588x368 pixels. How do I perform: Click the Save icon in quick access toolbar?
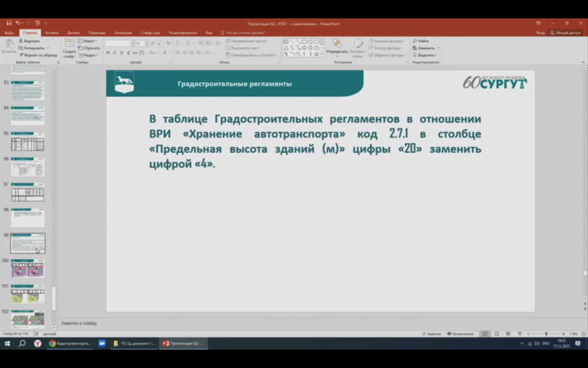(x=9, y=23)
